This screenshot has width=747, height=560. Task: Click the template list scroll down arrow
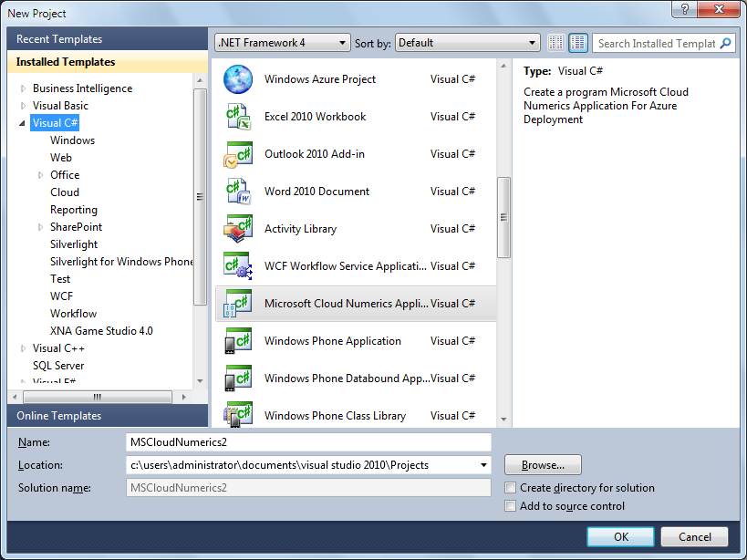(x=503, y=419)
